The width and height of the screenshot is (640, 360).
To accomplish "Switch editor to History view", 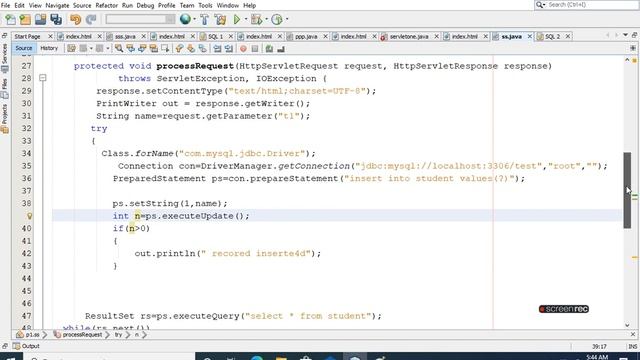I will (x=49, y=48).
